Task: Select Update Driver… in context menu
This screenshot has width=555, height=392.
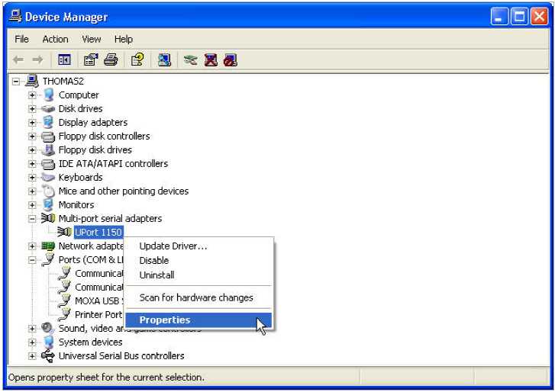Action: 173,246
